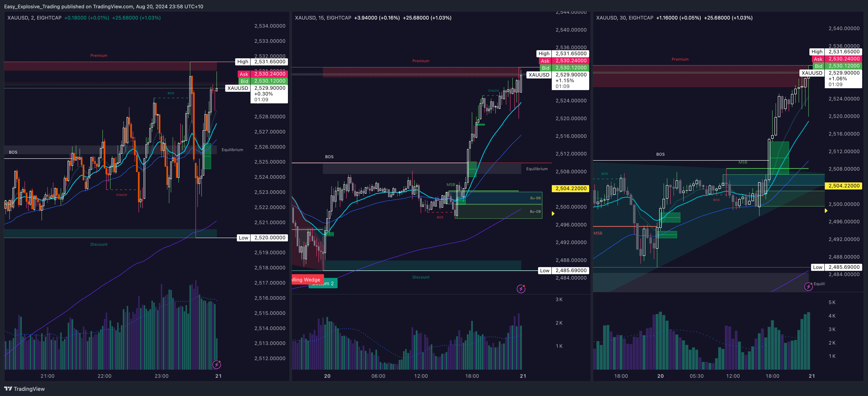Click the High 2,531.65000 label in the 15-minute chart

[562, 54]
